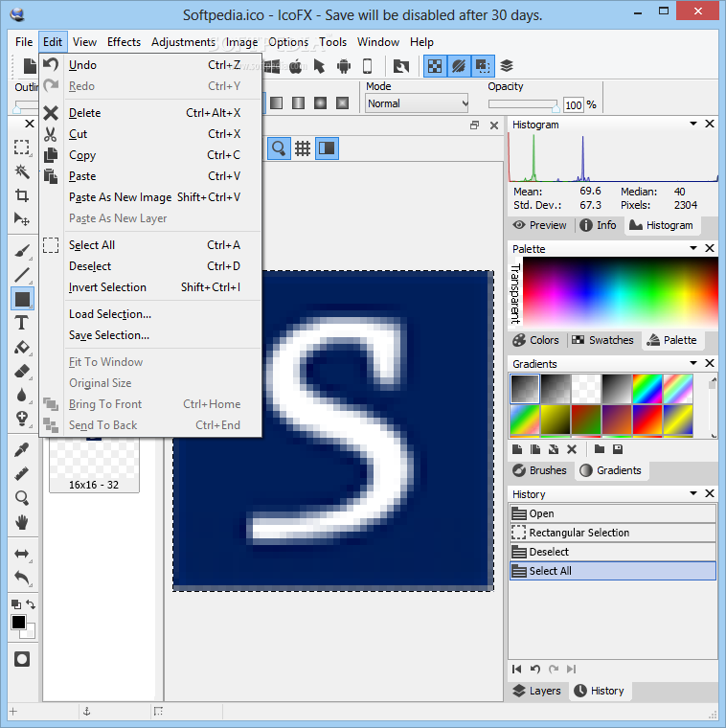Viewport: 726px width, 728px height.
Task: Choose Save Selection... menu entry
Action: pos(151,335)
